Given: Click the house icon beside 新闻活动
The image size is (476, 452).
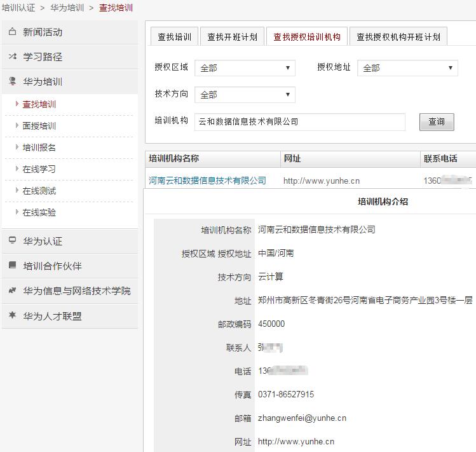Looking at the screenshot, I should [x=13, y=31].
